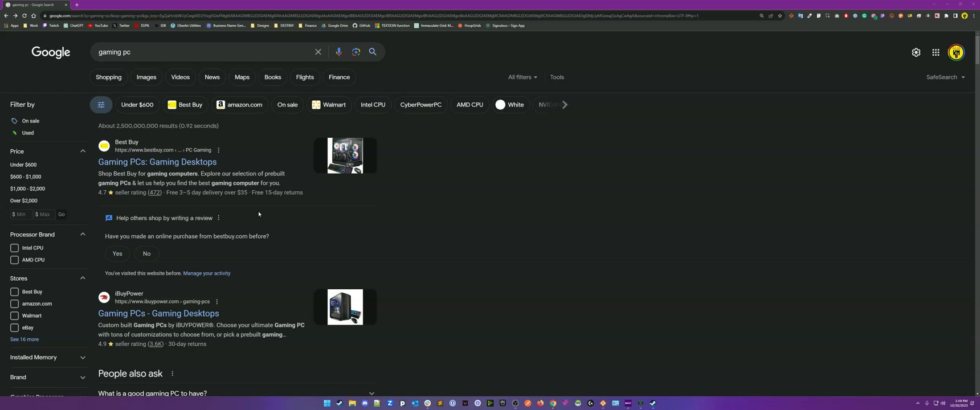The height and width of the screenshot is (410, 980).
Task: Open File Explorer from the taskbar
Action: [352, 403]
